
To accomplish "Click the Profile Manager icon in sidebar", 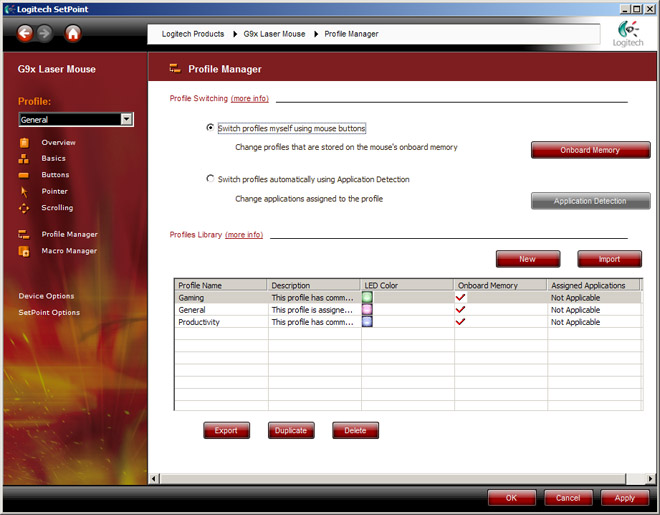I will [24, 234].
